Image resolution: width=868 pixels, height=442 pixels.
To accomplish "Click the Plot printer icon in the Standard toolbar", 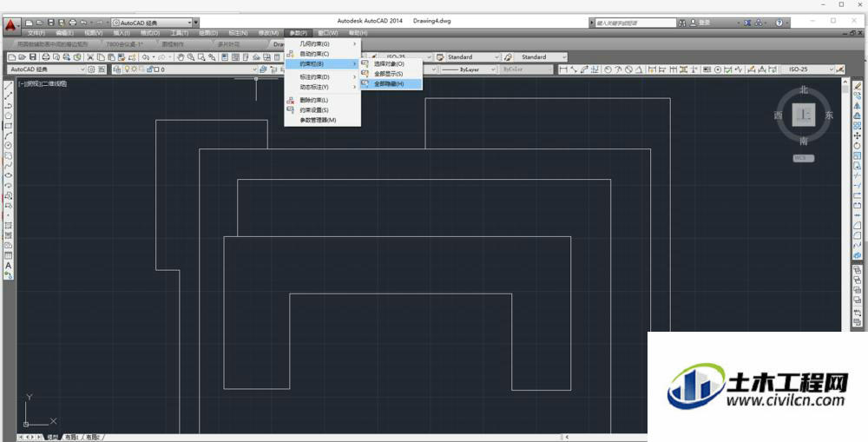I will (46, 57).
